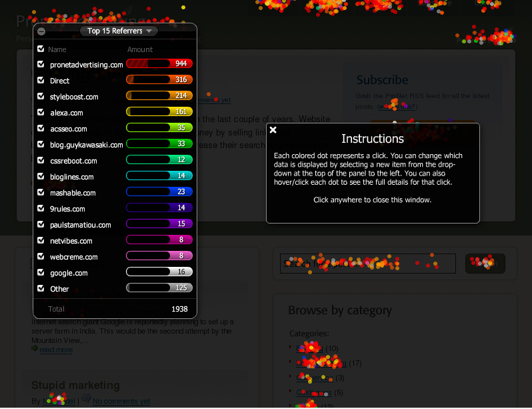
Task: Click the Browse by category heading
Action: point(340,310)
